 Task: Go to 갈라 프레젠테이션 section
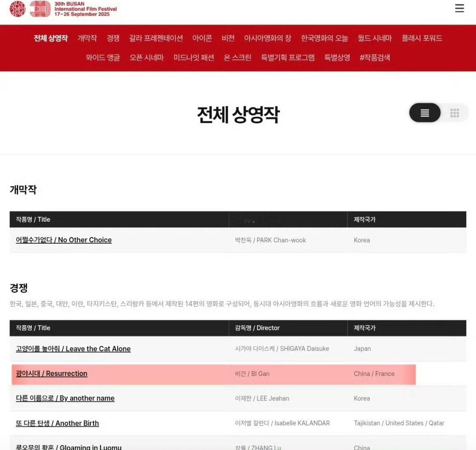click(x=156, y=38)
